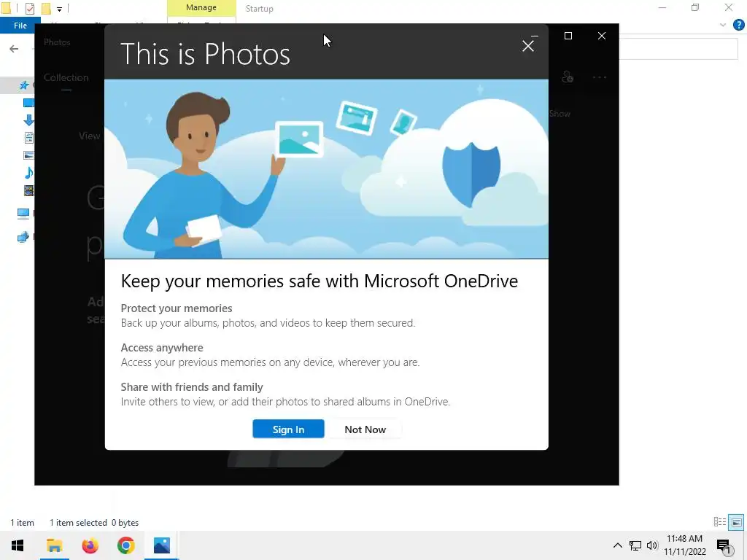Open the Windows Start menu
747x560 pixels.
18,545
